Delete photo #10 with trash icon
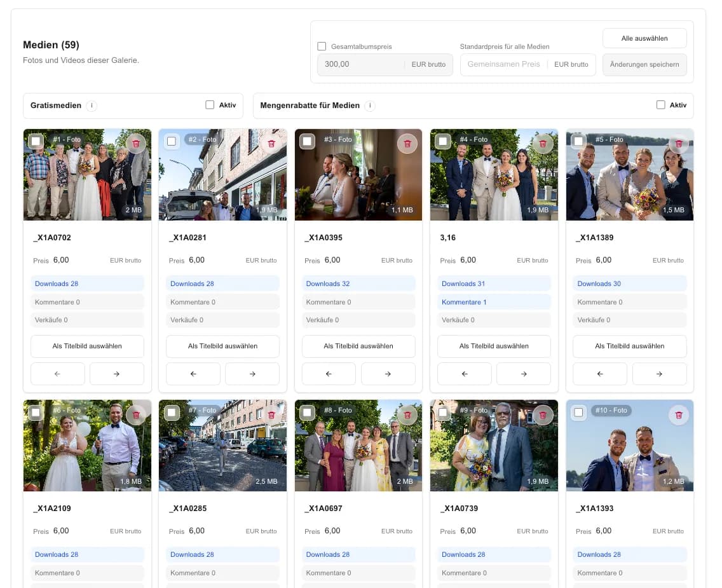The height and width of the screenshot is (588, 722). pyautogui.click(x=679, y=415)
